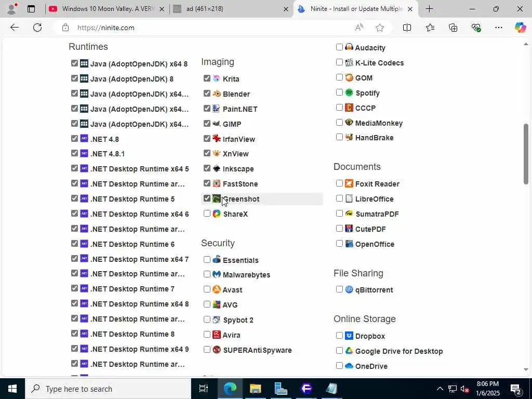Open Collections button in toolbar
532x399 pixels.
[x=453, y=28]
